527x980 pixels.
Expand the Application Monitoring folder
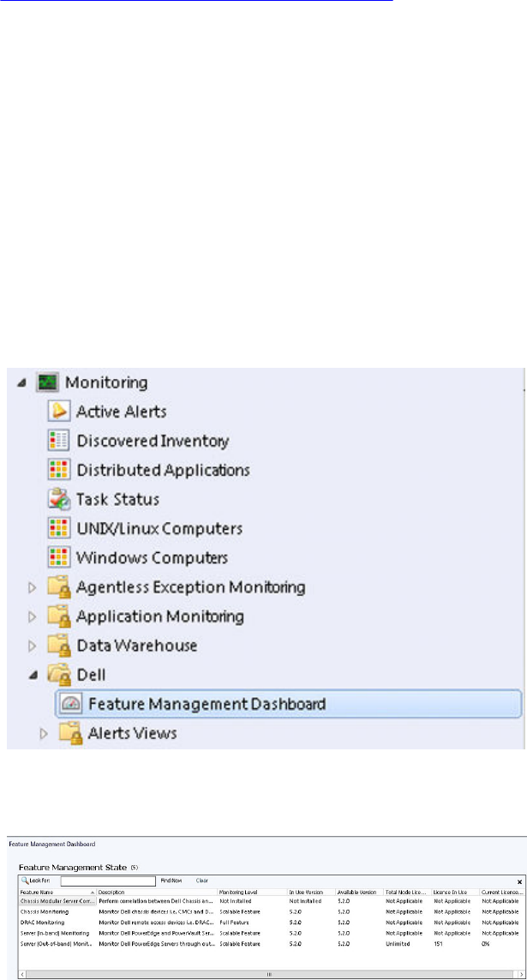pyautogui.click(x=33, y=616)
